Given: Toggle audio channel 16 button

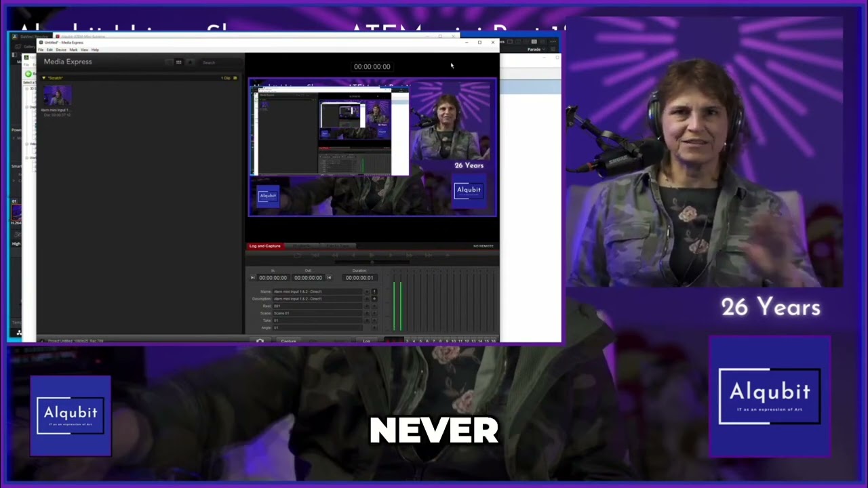Looking at the screenshot, I should [493, 341].
